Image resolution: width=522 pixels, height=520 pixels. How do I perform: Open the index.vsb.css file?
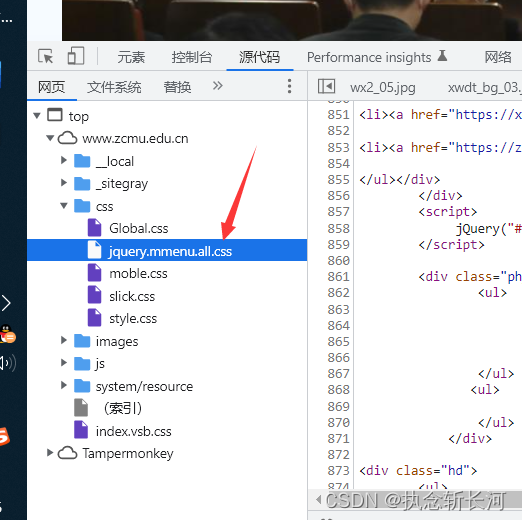pyautogui.click(x=134, y=431)
